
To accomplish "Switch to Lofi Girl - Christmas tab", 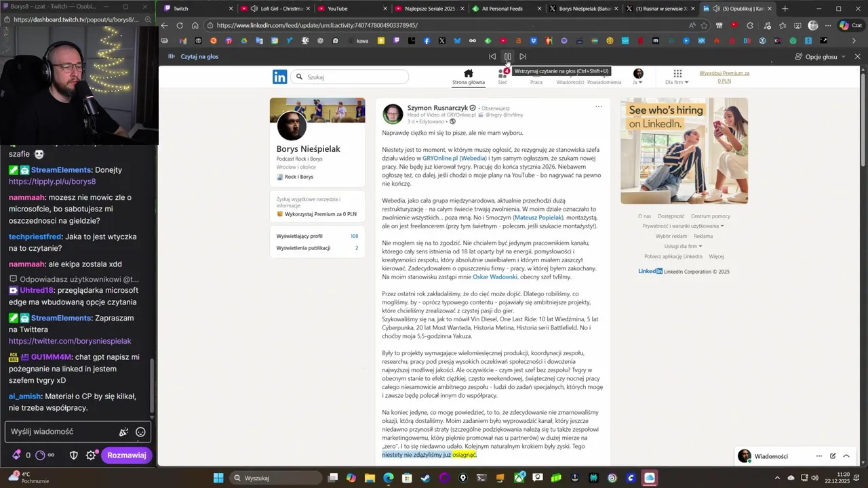I will 275,9.
